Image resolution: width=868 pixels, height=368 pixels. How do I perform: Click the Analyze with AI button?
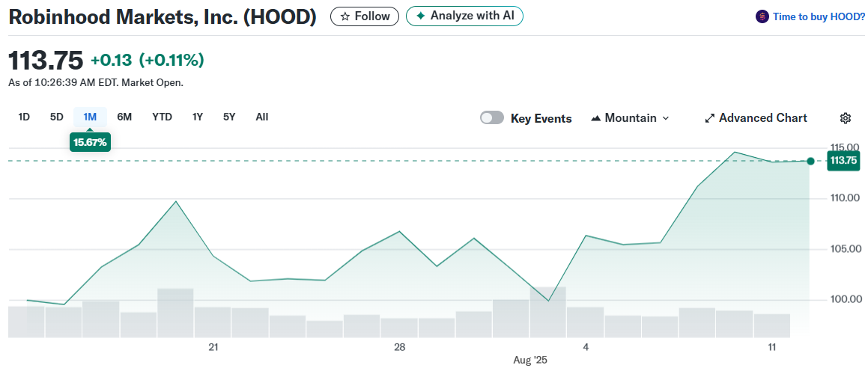(464, 16)
